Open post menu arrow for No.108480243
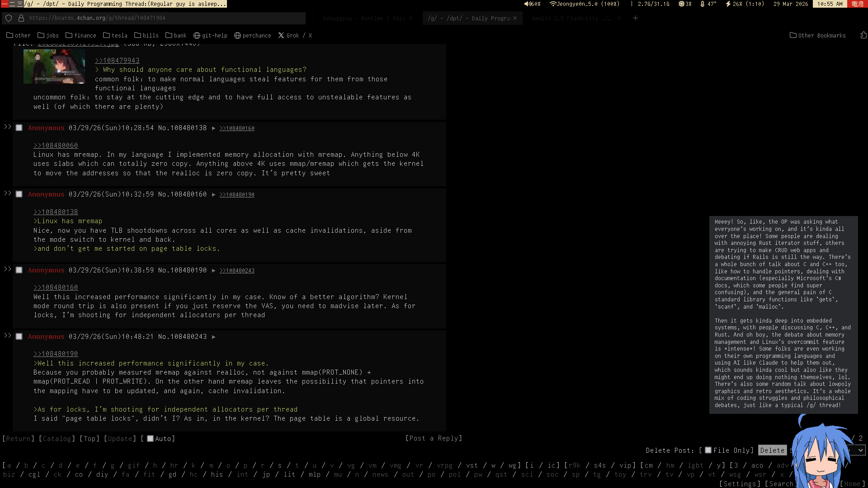The image size is (868, 488). pos(214,337)
